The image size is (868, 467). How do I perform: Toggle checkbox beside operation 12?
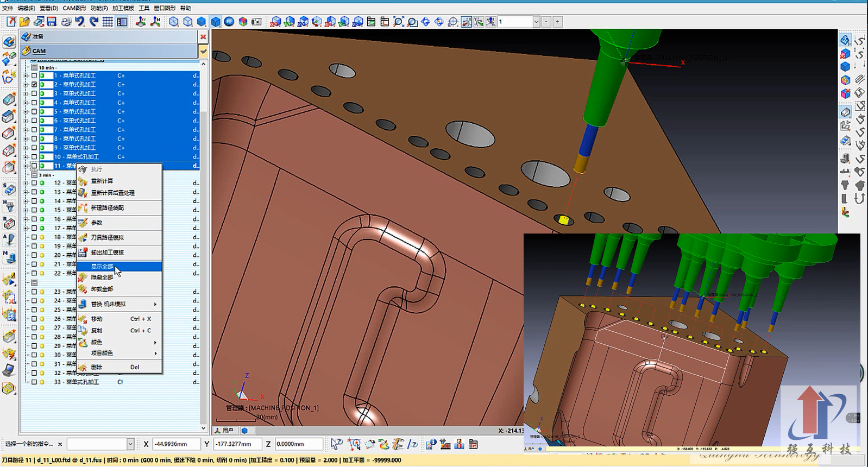point(34,183)
